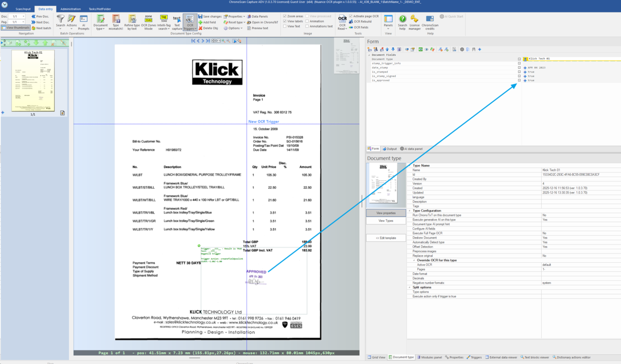This screenshot has width=621, height=364.
Task: Toggle Activate page OCR checkbox
Action: coord(350,16)
